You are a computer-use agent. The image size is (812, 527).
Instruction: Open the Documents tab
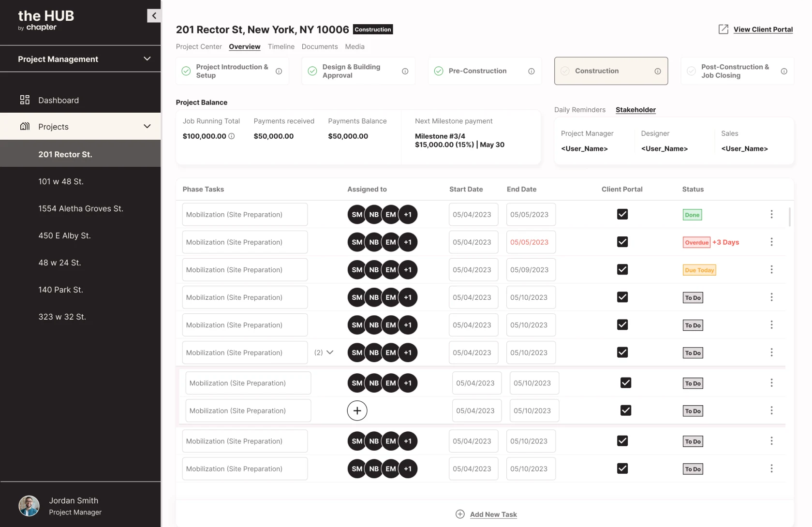320,46
